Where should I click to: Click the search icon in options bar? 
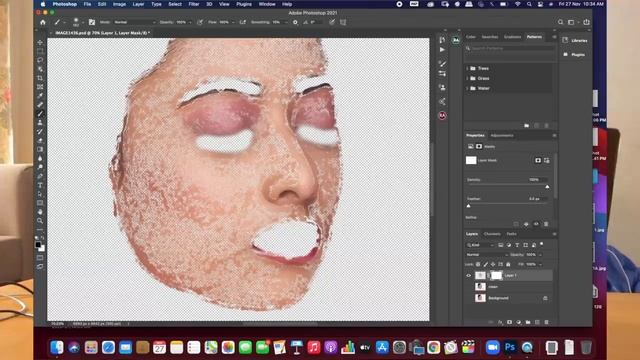tap(560, 22)
